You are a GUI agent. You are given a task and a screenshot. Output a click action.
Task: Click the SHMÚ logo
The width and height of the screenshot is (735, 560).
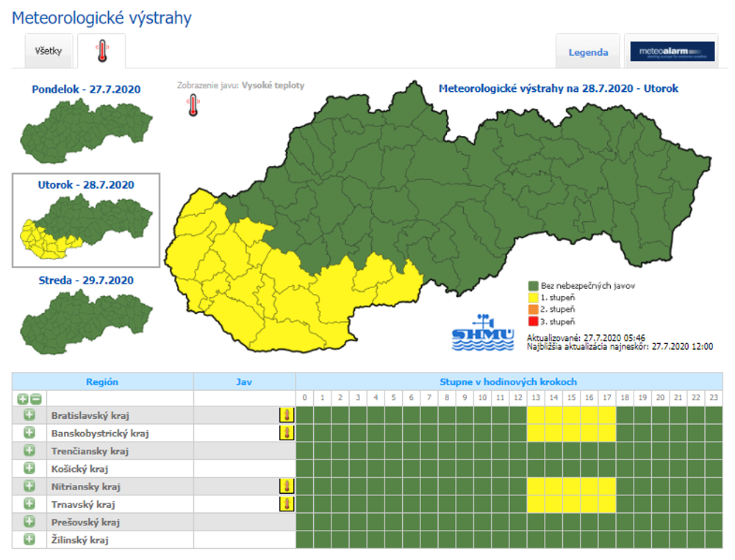pos(482,334)
